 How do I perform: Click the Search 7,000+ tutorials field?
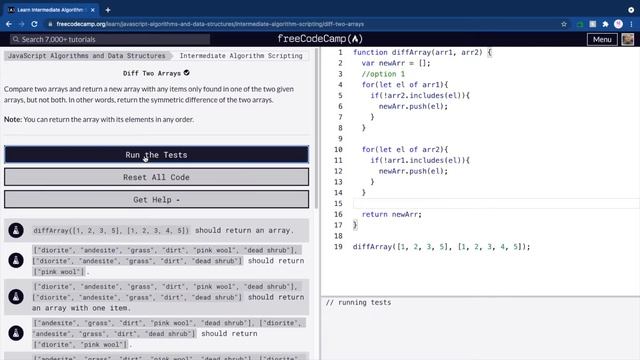coord(110,39)
